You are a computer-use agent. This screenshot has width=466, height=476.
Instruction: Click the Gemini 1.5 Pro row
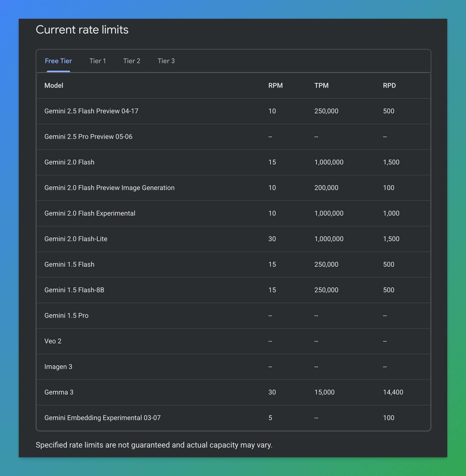click(x=66, y=315)
